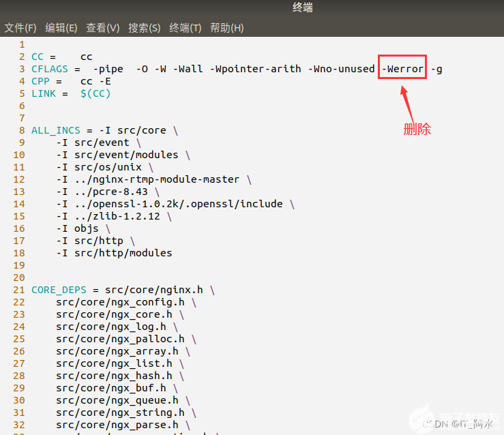The height and width of the screenshot is (435, 504).
Task: Click src/event on line 9
Action: pos(102,142)
